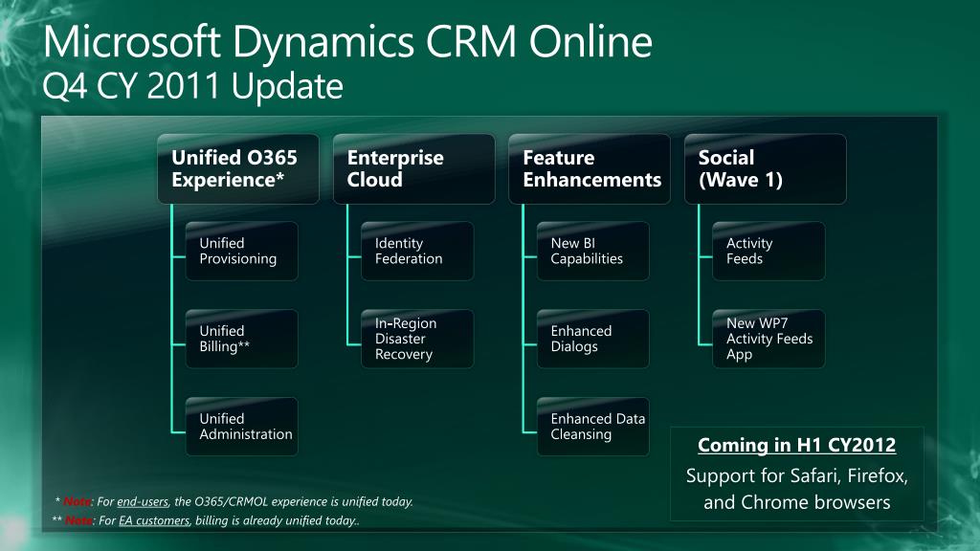Click the Unified Administration box

[242, 426]
